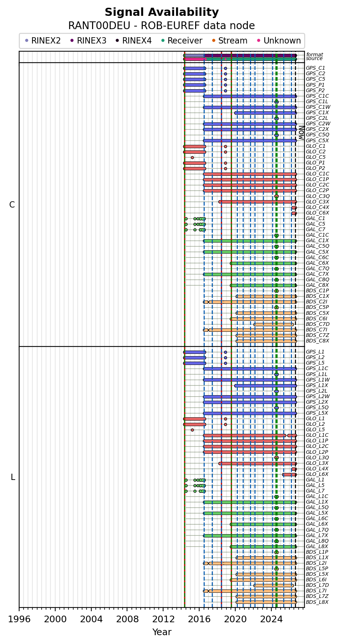Click the GPS_C1X row label

[317, 113]
